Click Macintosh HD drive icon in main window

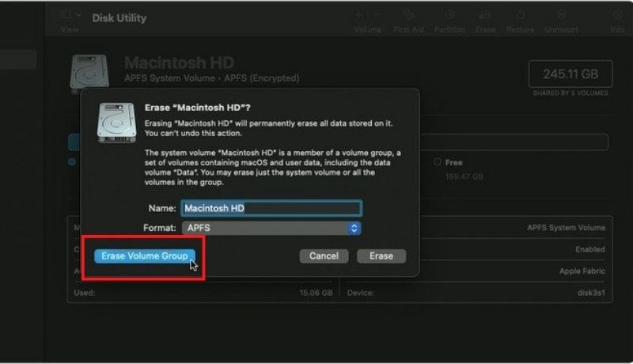[x=89, y=73]
